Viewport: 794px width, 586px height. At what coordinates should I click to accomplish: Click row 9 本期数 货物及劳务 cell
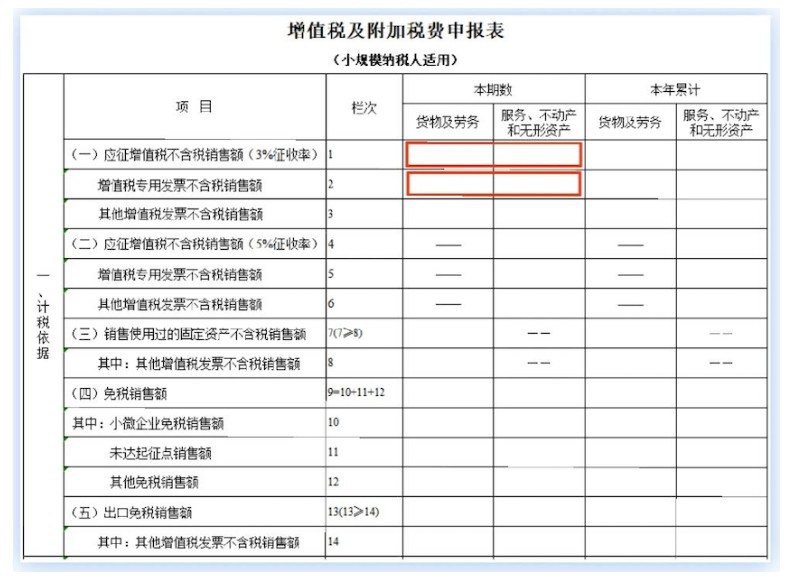(448, 393)
